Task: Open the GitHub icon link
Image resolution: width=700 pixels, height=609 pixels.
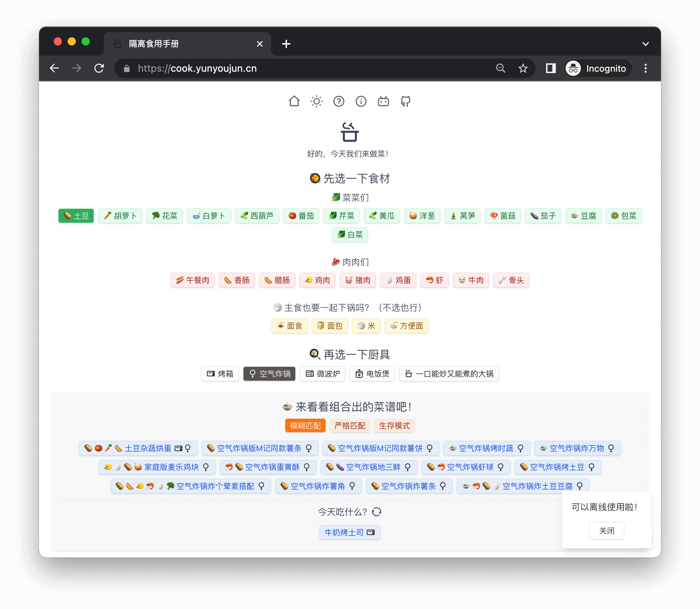Action: tap(405, 101)
